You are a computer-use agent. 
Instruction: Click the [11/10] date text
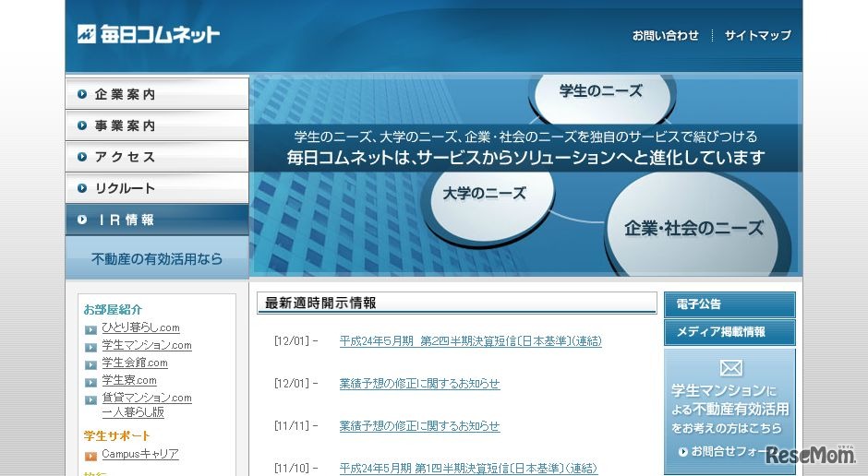point(292,469)
